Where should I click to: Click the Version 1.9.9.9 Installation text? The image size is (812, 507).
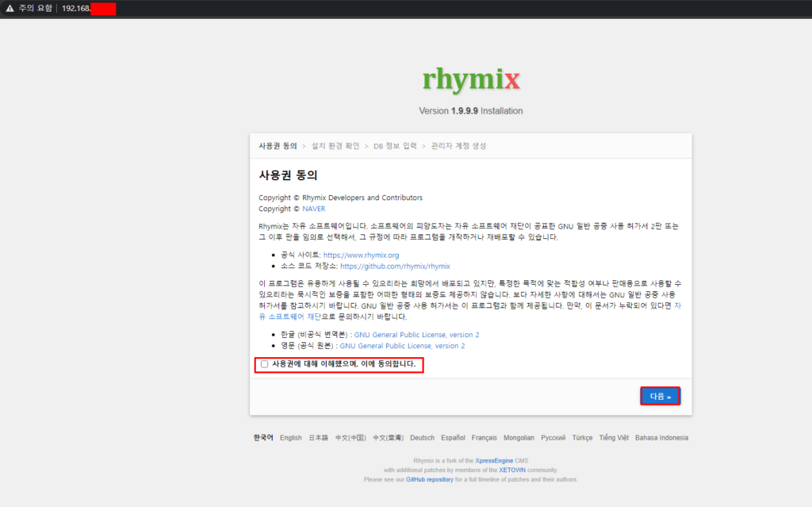point(471,111)
